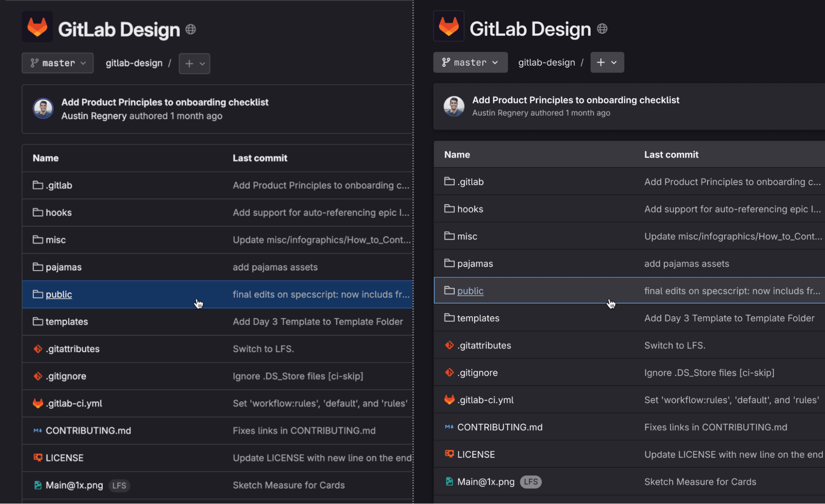Click the Last commit column header
The height and width of the screenshot is (504, 825).
coord(260,158)
